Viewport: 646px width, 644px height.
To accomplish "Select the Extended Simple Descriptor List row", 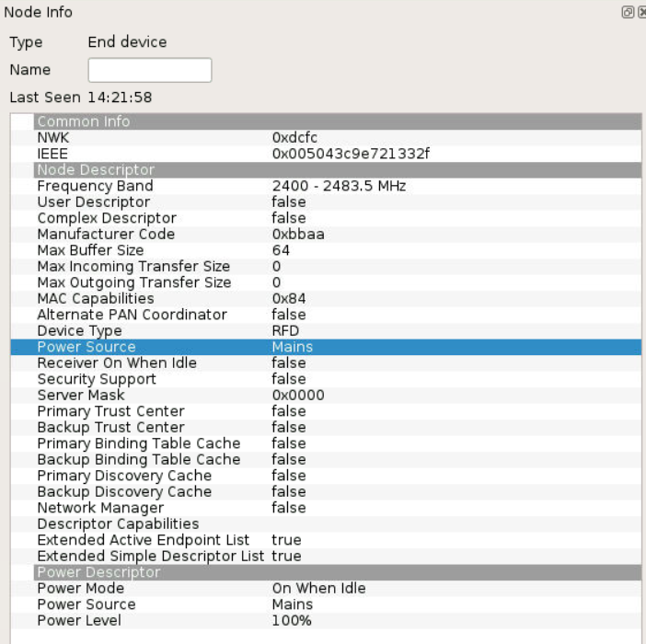I will pos(327,556).
